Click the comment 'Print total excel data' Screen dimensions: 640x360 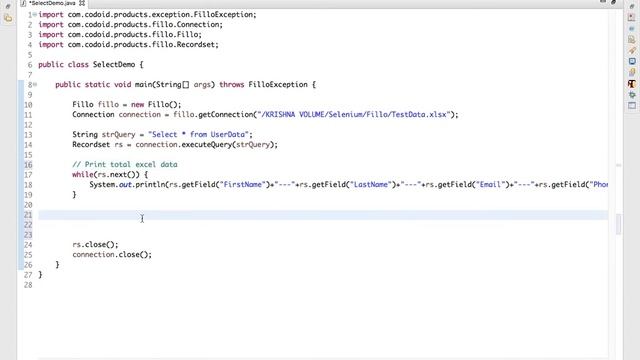[124, 164]
